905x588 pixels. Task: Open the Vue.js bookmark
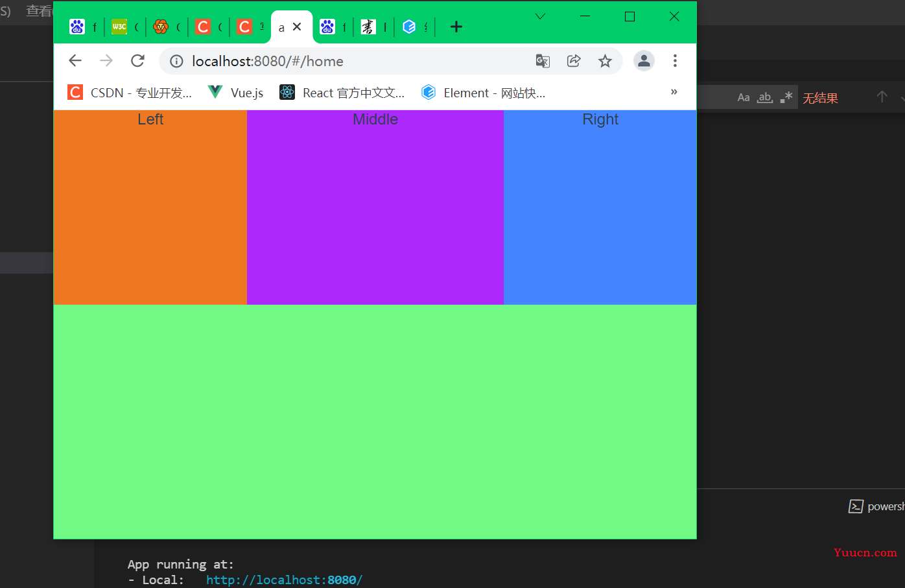click(x=235, y=93)
